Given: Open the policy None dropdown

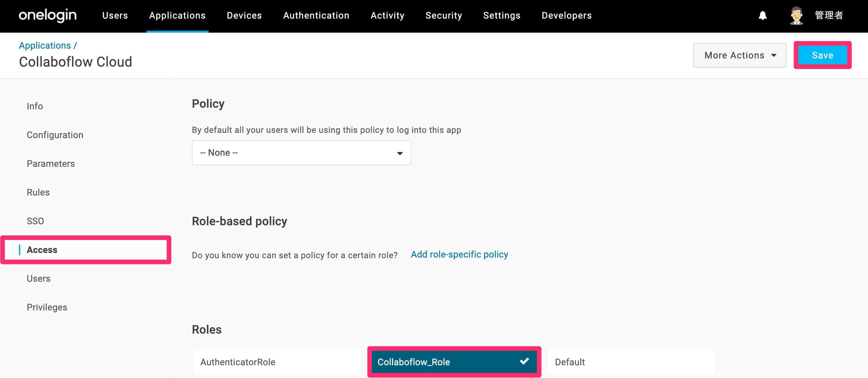Looking at the screenshot, I should (x=301, y=153).
